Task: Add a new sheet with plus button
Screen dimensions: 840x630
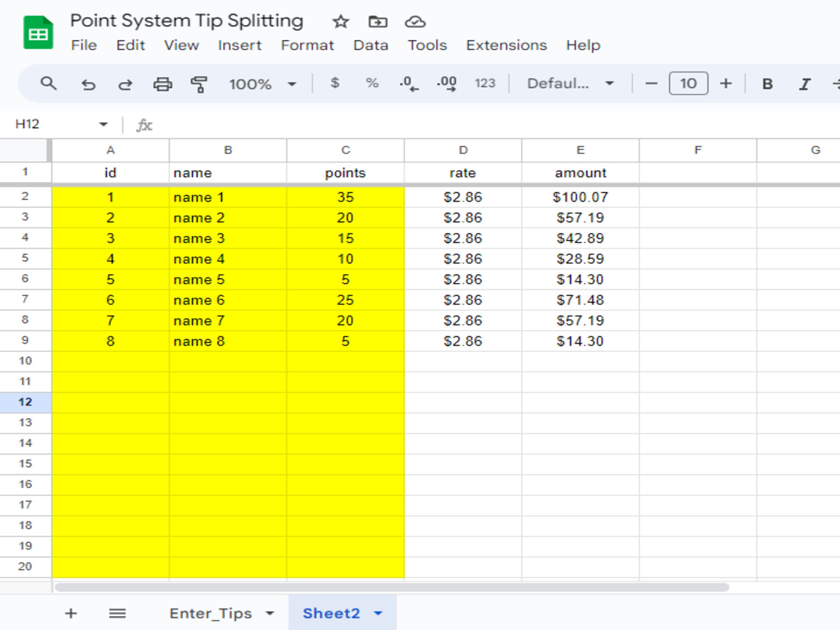Action: (x=71, y=613)
